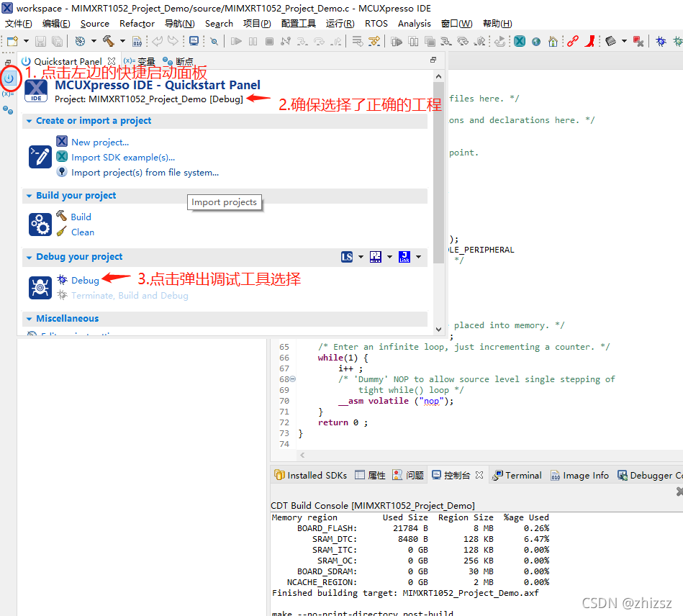Click 'Import SDK example(s)...' link

pos(123,158)
